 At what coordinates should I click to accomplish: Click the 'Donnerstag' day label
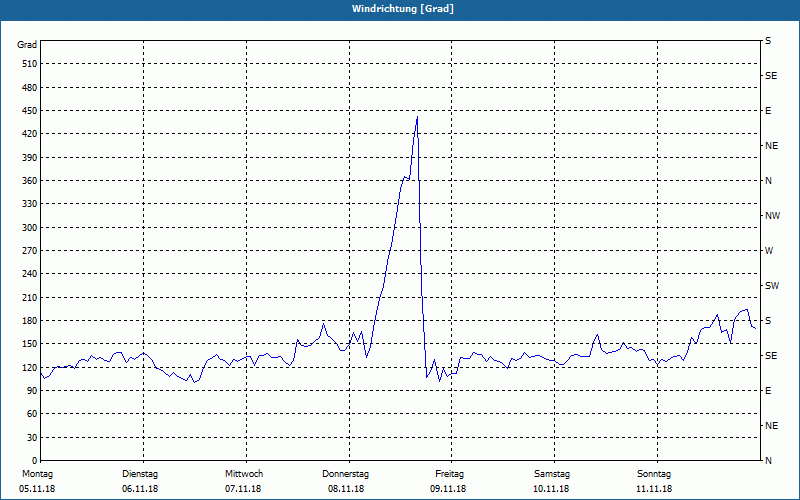coord(345,474)
